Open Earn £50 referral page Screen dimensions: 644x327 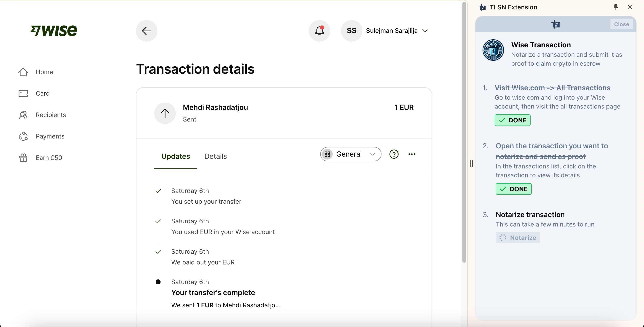49,158
